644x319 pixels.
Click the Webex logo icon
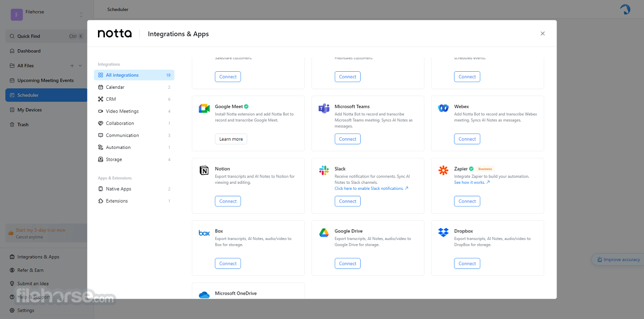point(443,108)
